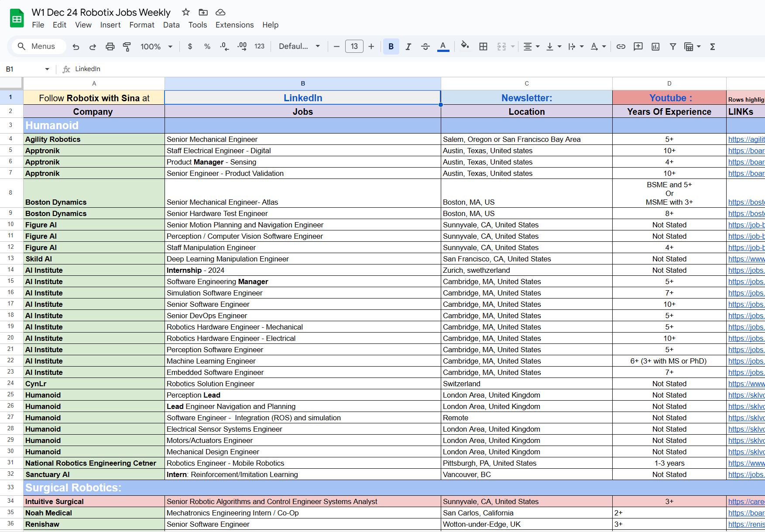765x532 pixels.
Task: Click the Insert link icon
Action: (x=621, y=46)
